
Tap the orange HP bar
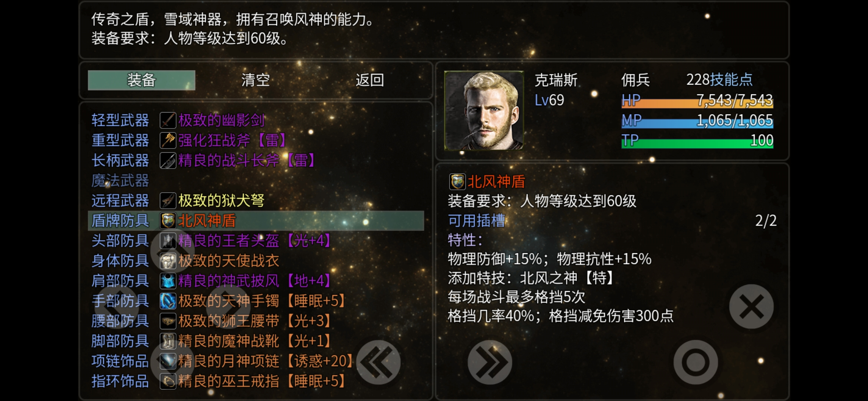click(697, 100)
